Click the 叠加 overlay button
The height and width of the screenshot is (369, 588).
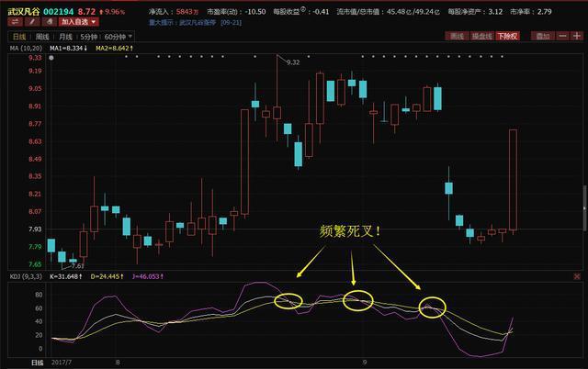click(x=542, y=36)
